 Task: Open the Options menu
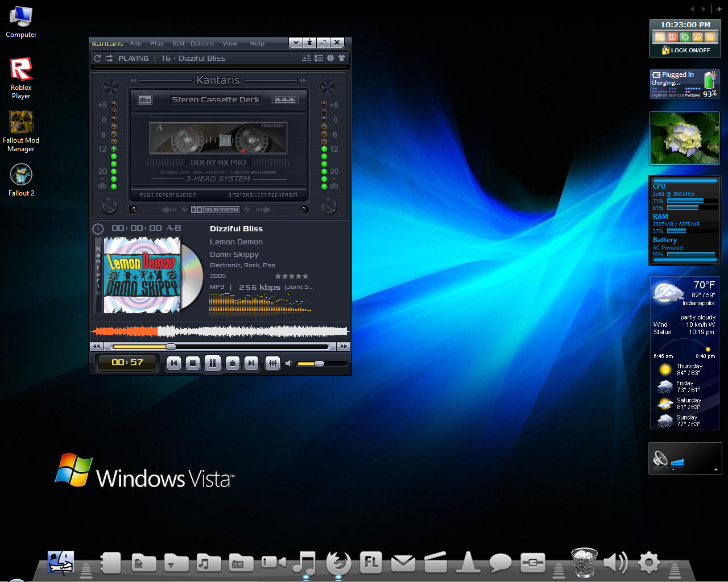pos(202,43)
